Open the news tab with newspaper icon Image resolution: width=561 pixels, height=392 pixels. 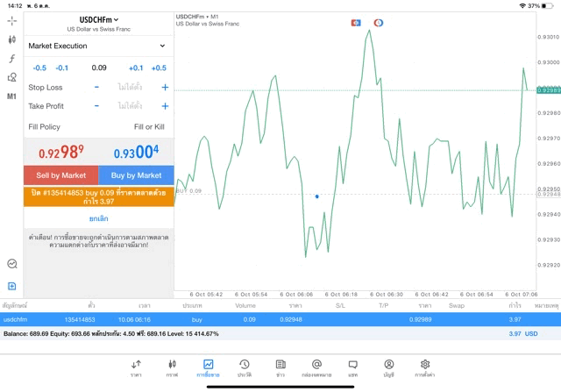tap(280, 368)
